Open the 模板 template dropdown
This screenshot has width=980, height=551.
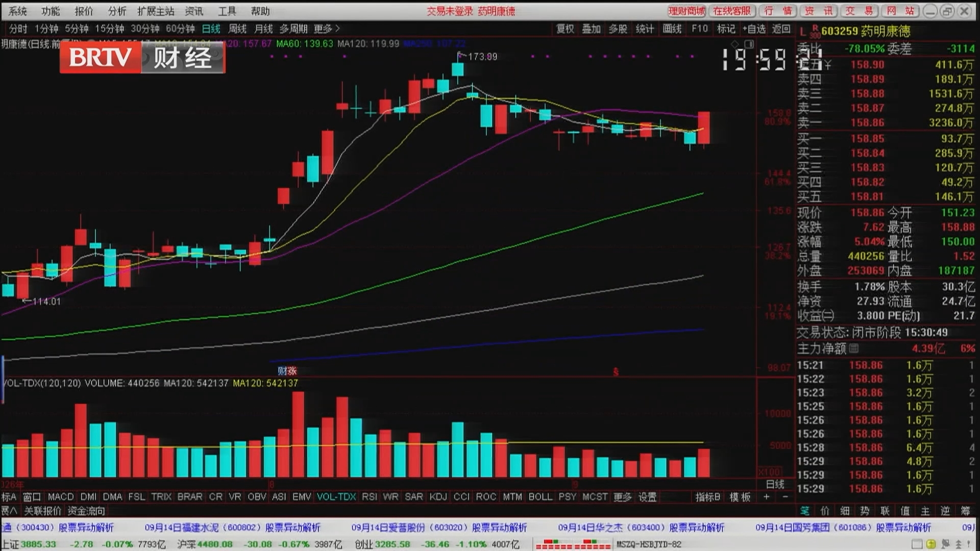point(740,497)
